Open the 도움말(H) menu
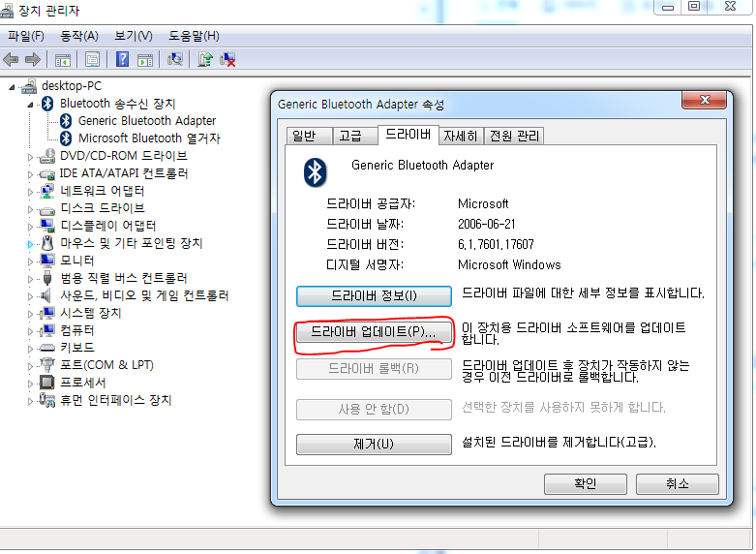Viewport: 756px width, 554px height. point(194,36)
